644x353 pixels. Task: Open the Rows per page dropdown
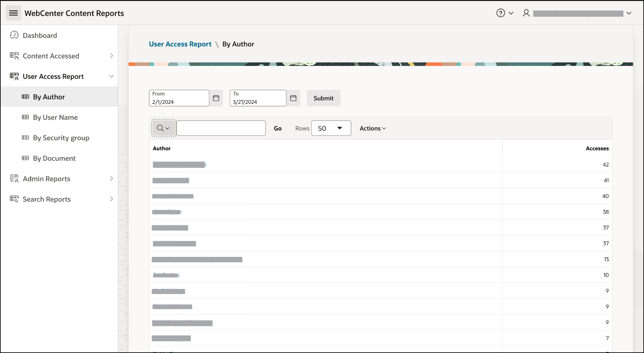click(331, 128)
